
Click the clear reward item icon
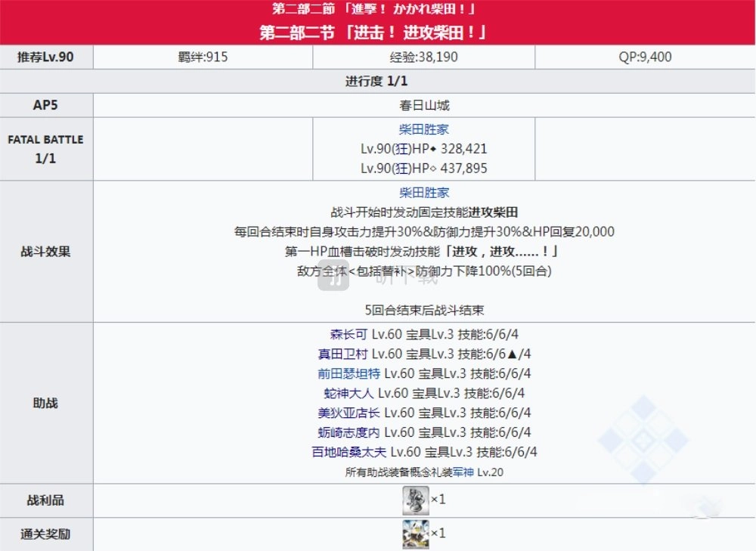[x=415, y=534]
